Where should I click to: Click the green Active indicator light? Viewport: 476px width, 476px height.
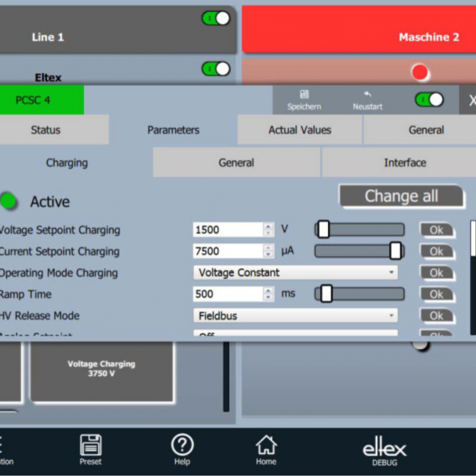[x=9, y=202]
